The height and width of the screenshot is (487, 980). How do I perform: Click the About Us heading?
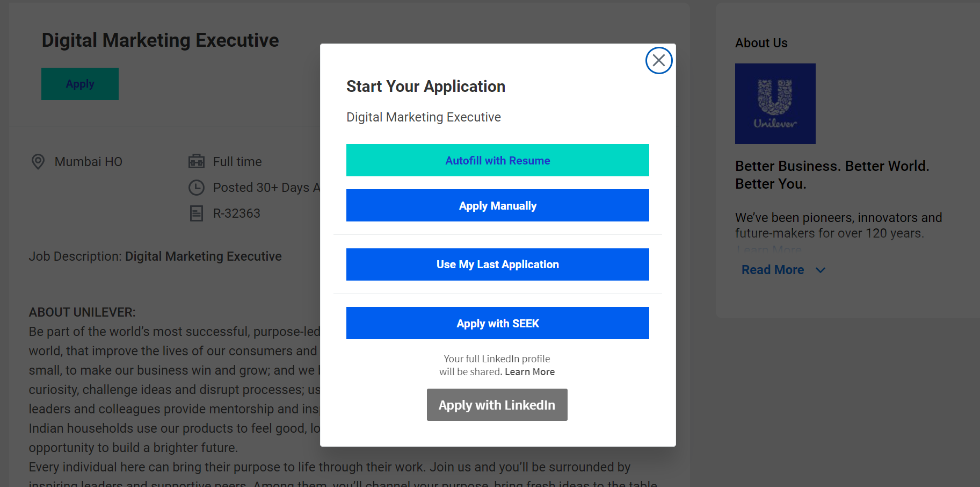click(761, 43)
